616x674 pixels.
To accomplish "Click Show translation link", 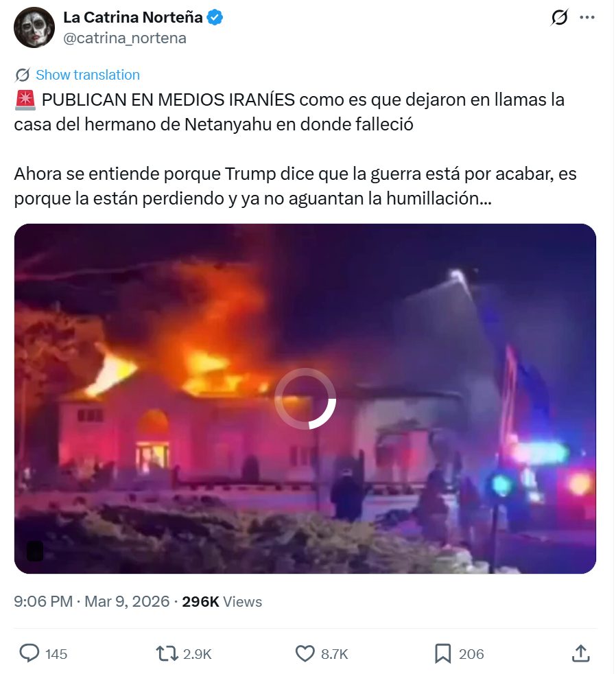I will tap(88, 75).
